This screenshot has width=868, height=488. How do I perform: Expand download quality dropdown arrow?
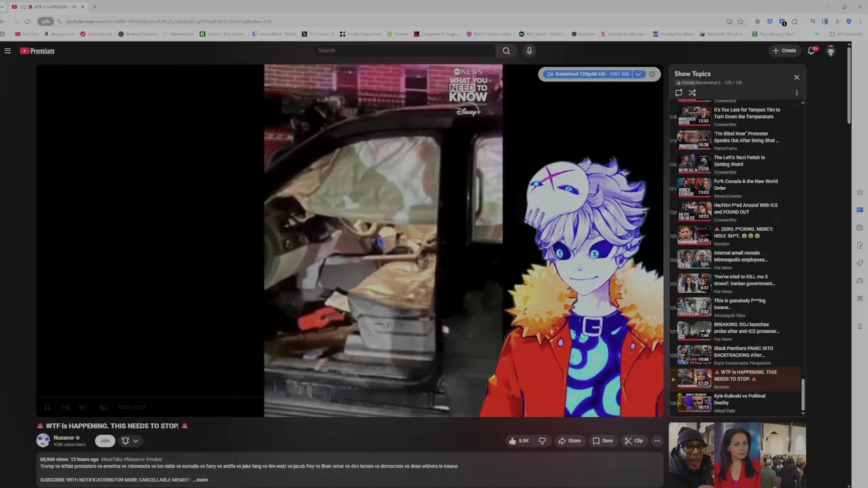pos(638,74)
